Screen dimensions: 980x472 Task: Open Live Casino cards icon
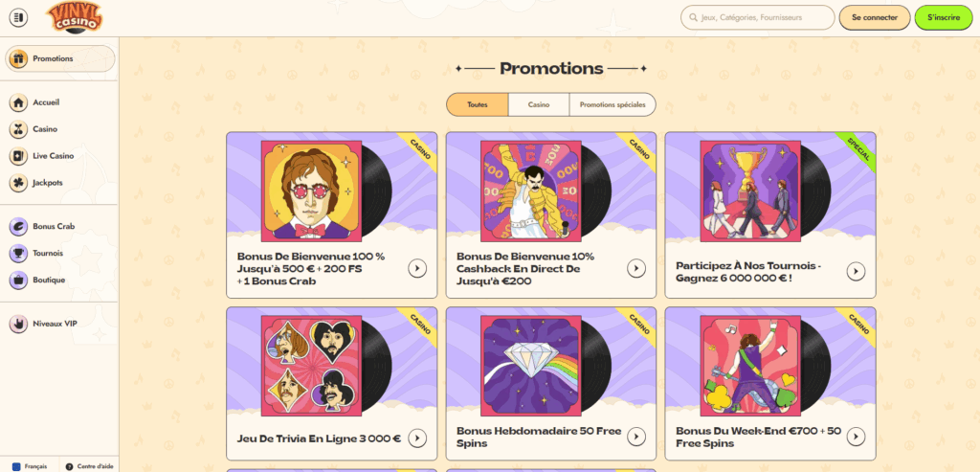pyautogui.click(x=19, y=156)
